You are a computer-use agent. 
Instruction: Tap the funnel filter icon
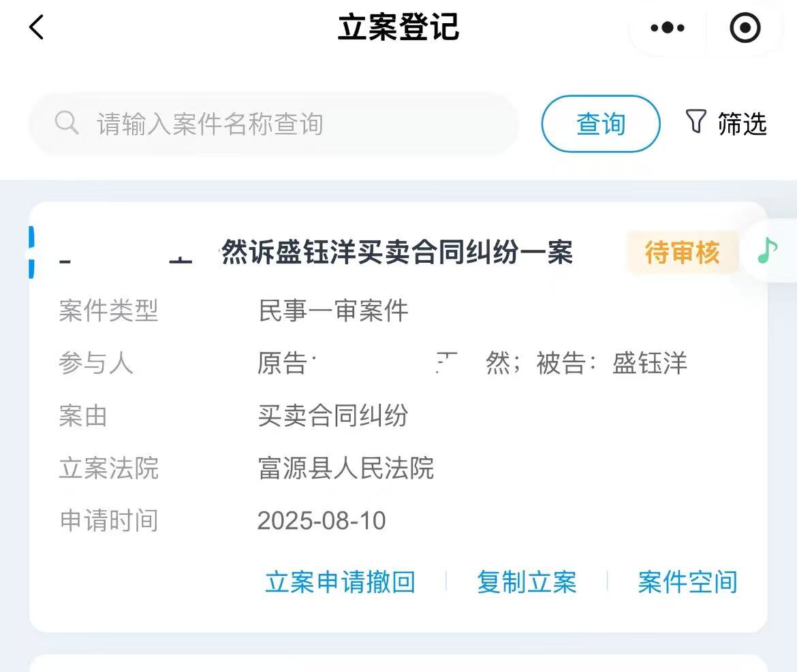pyautogui.click(x=696, y=122)
